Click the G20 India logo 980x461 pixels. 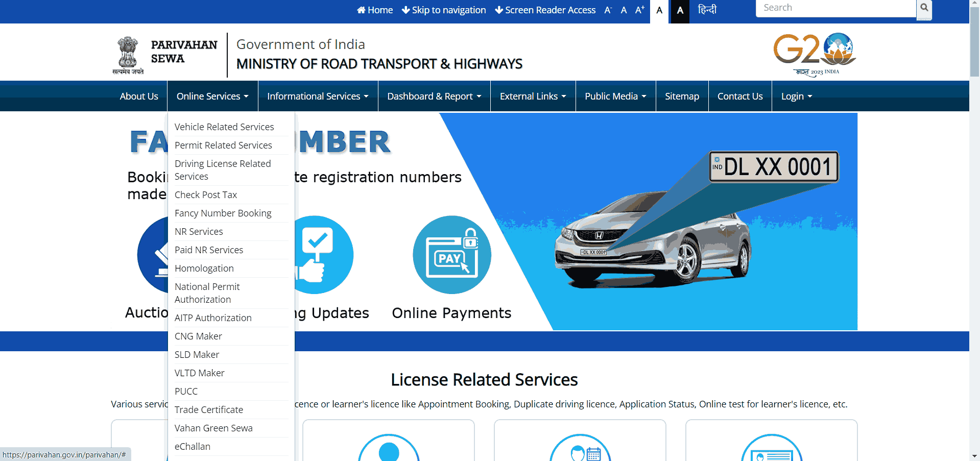point(815,54)
